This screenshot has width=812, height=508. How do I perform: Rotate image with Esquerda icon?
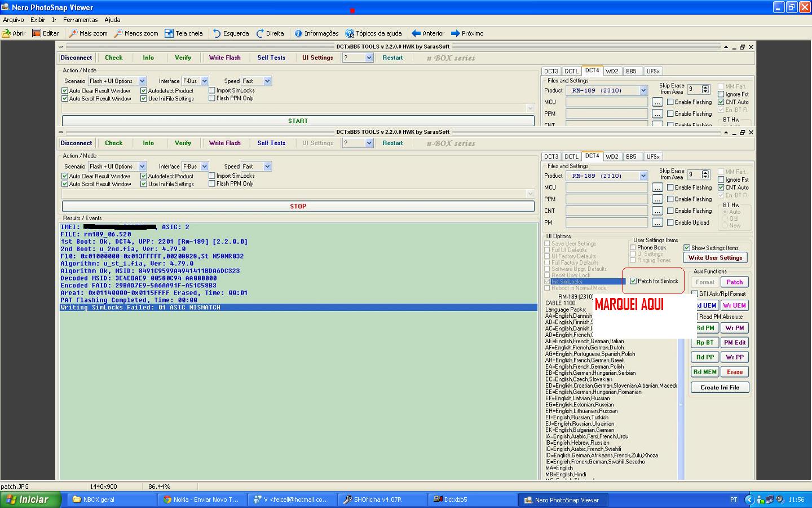coord(217,33)
